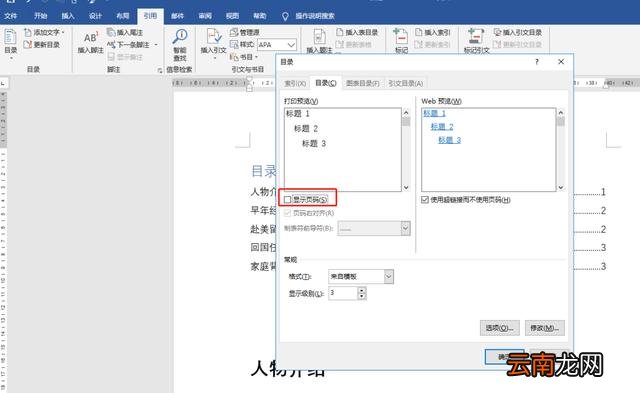Click 添加文字 in the ribbon
The height and width of the screenshot is (393, 640).
point(45,32)
